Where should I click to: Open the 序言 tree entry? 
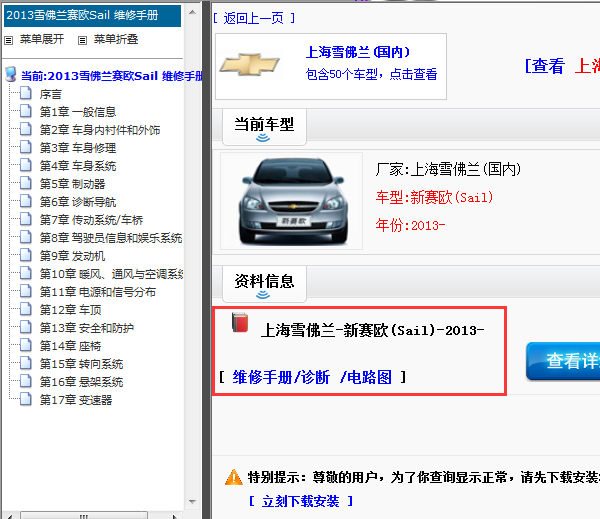pyautogui.click(x=51, y=94)
